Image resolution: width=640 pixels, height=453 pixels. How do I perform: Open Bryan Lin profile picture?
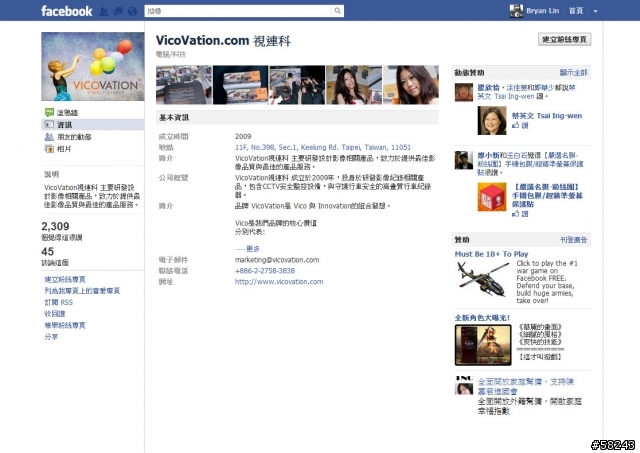516,11
